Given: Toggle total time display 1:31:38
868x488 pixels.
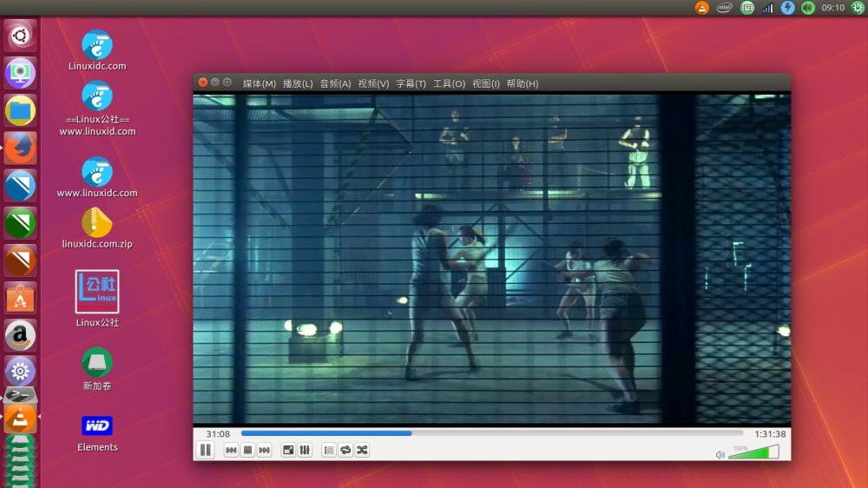Looking at the screenshot, I should [x=770, y=433].
